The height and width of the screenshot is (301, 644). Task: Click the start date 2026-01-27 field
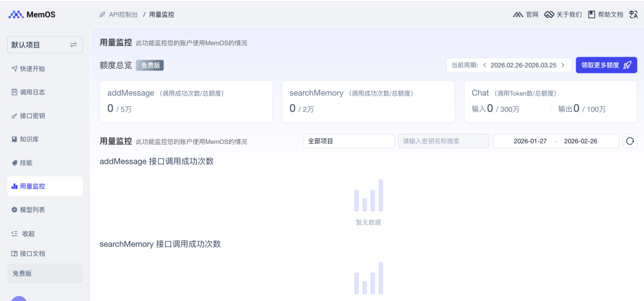tap(530, 141)
